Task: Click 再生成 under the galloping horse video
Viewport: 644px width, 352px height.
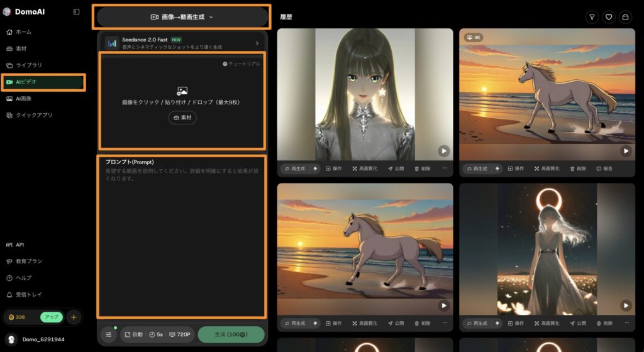Action: pyautogui.click(x=296, y=323)
